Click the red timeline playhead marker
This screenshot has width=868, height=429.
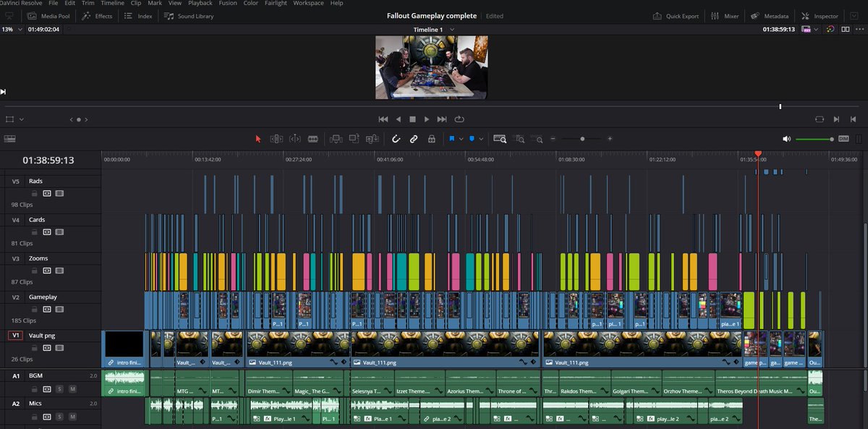tap(758, 154)
